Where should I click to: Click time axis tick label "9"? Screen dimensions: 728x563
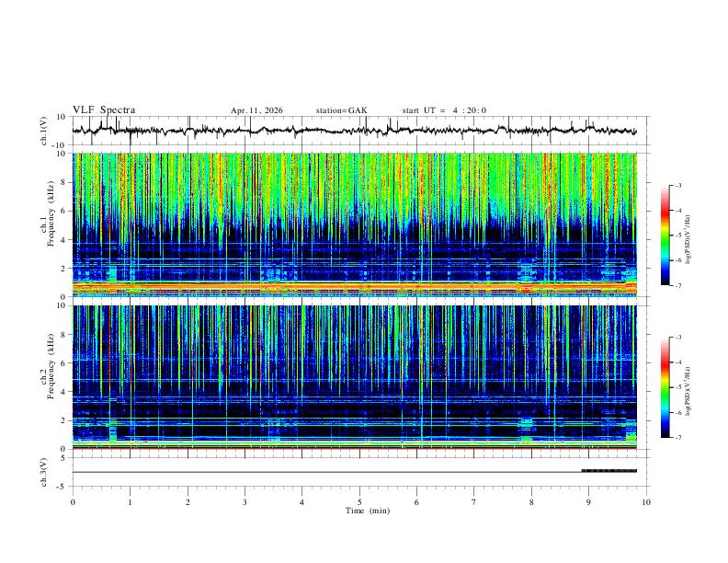tap(588, 502)
